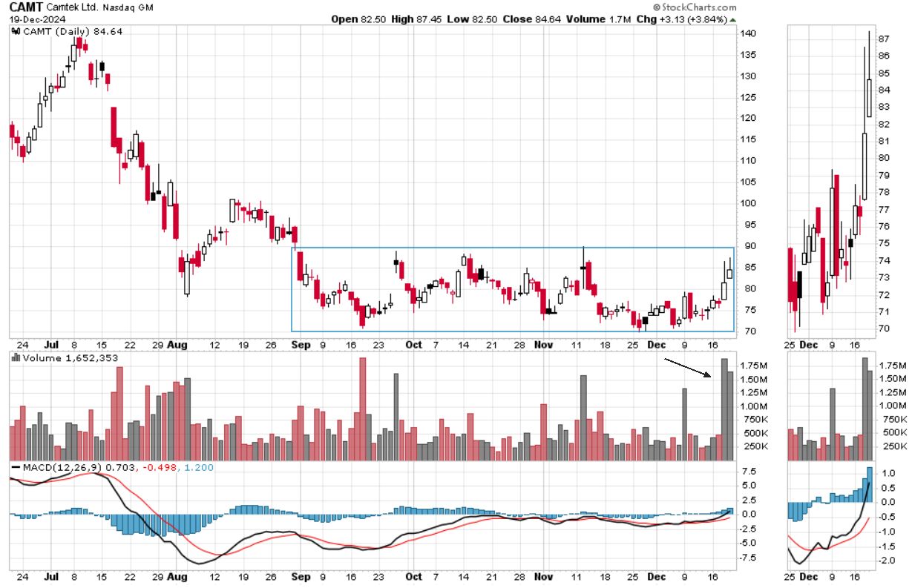Viewport: 912px width, 588px height.
Task: Click the bar icon beside Volume 1,652,353
Action: pyautogui.click(x=16, y=358)
